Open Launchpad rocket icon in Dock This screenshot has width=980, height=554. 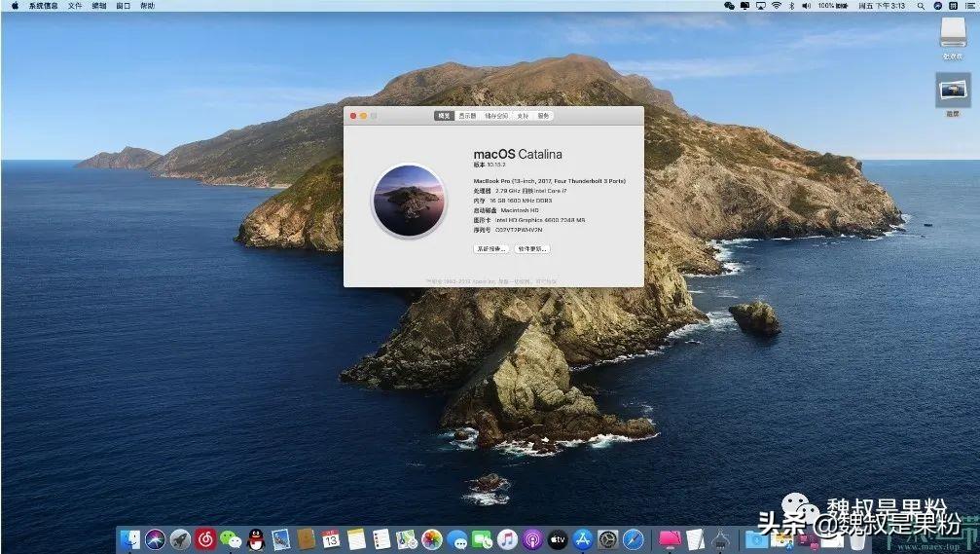[x=181, y=538]
